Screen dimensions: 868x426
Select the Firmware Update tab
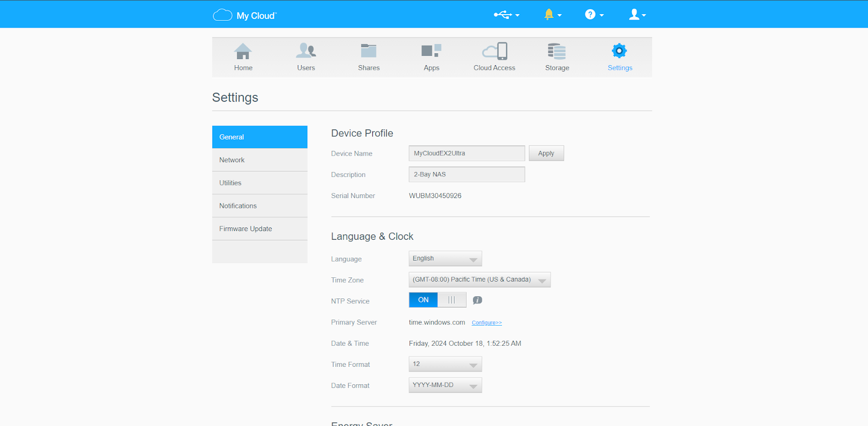click(260, 229)
